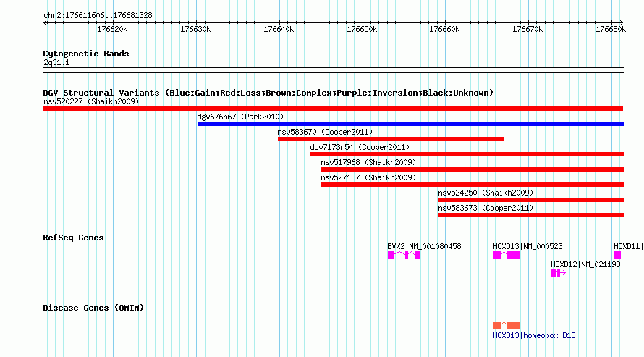
Task: Select the nsv527187 (Shaikh2009) variant bar
Action: click(473, 185)
